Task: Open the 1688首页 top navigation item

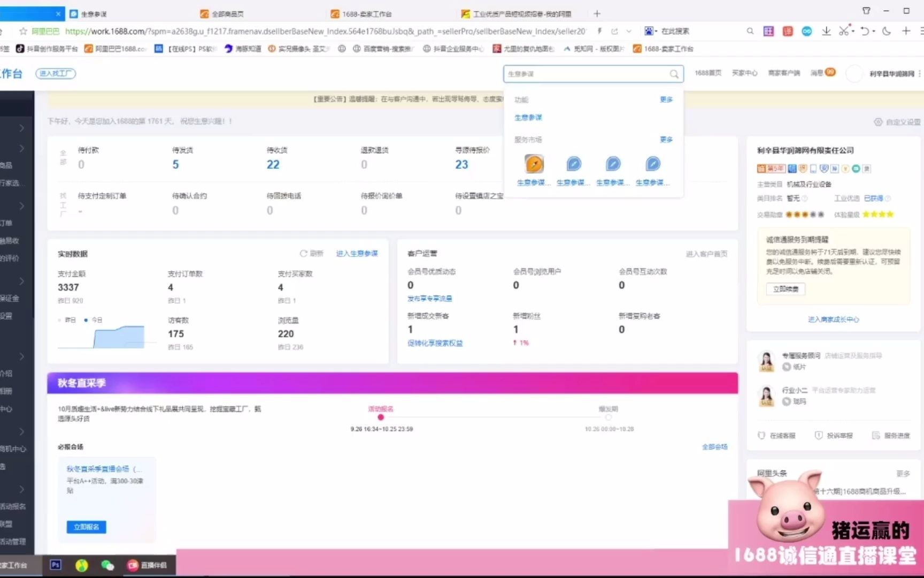Action: point(708,73)
